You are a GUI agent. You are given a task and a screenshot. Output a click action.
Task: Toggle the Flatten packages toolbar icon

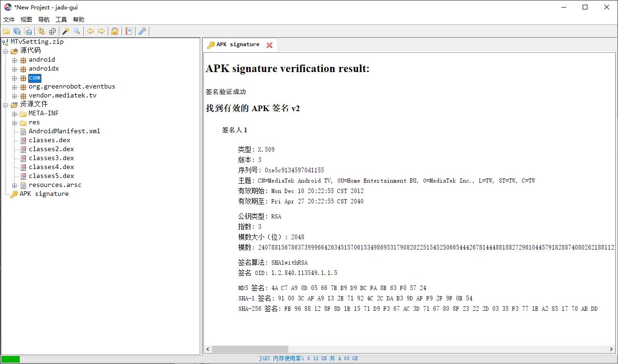click(52, 31)
